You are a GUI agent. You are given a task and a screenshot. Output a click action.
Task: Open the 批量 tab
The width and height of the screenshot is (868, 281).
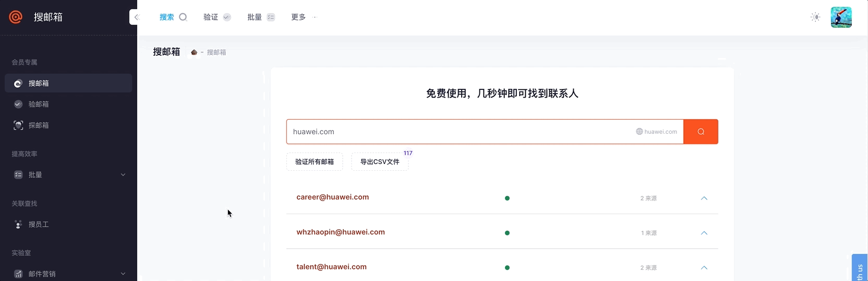pyautogui.click(x=255, y=17)
